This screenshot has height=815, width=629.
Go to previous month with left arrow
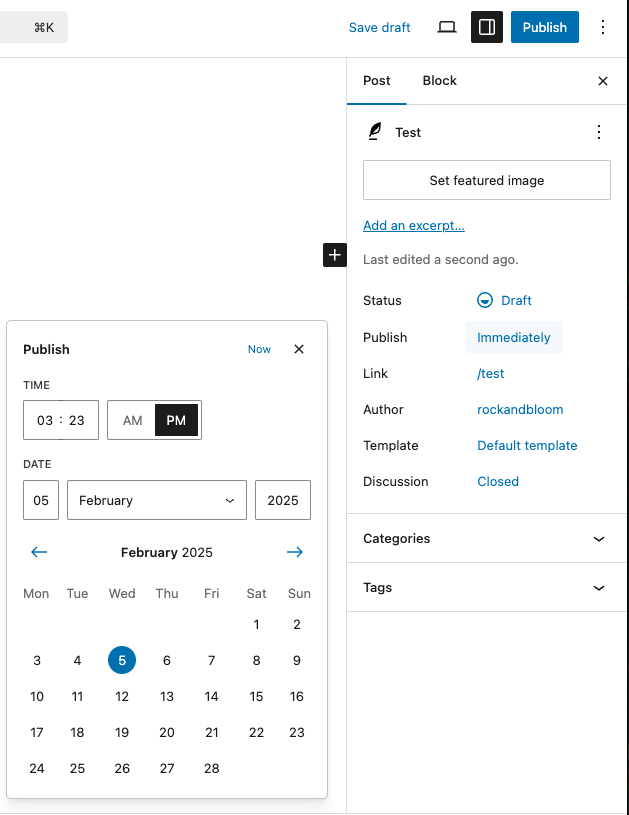click(39, 552)
